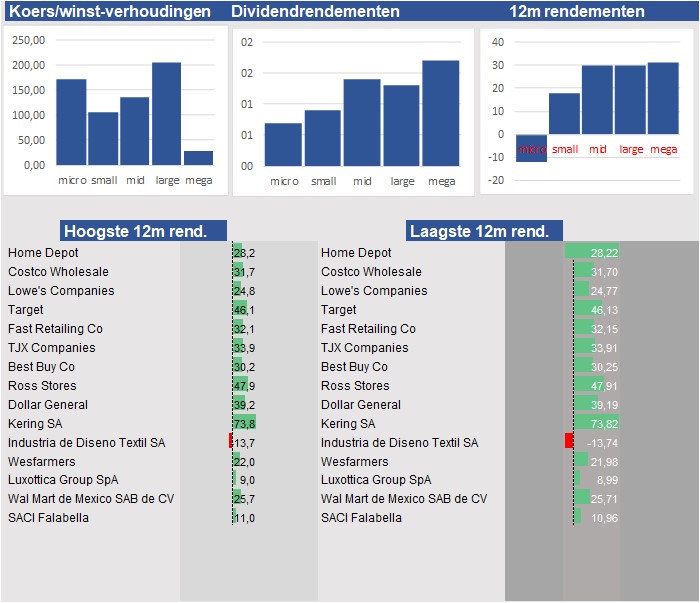Click the small bar in 12m rendementen chart

(x=564, y=114)
